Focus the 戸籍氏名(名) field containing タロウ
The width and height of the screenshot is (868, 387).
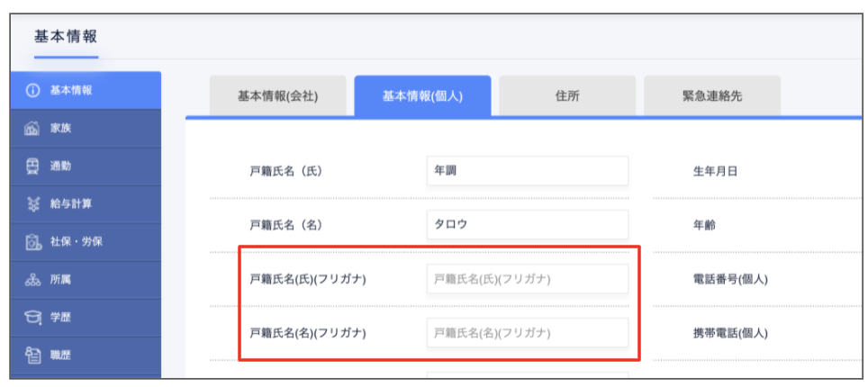pos(527,225)
